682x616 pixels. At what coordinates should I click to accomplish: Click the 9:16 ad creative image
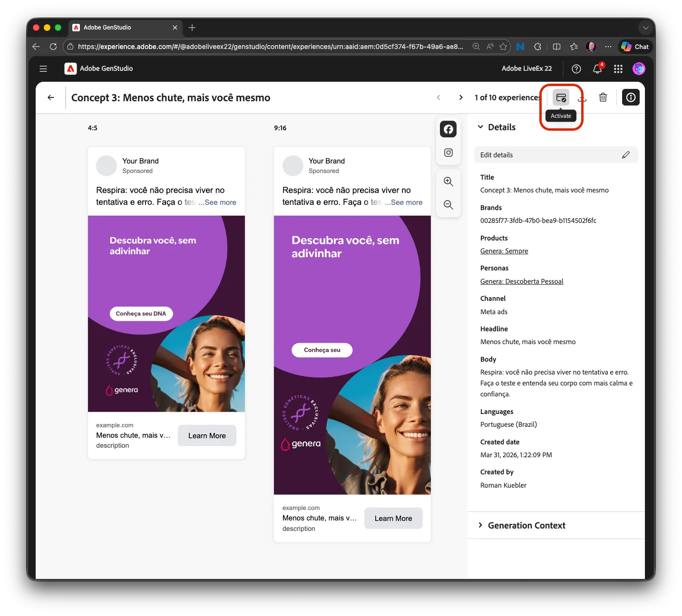click(x=352, y=355)
